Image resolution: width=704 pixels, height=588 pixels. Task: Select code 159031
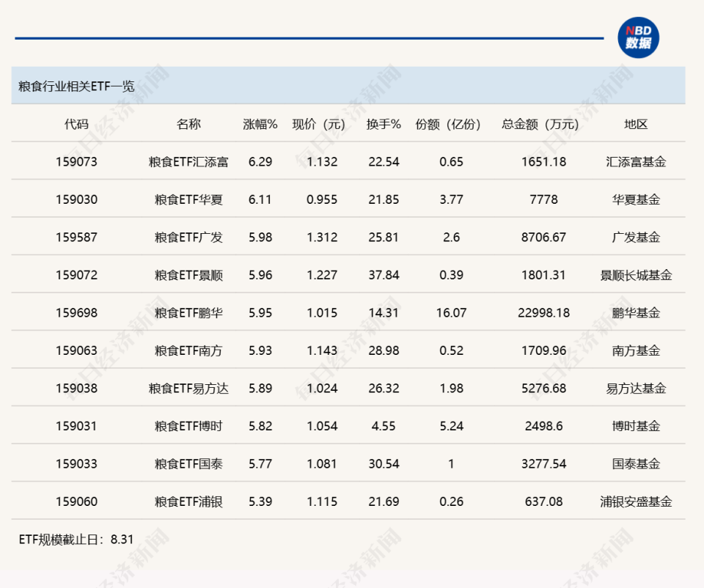tap(76, 425)
